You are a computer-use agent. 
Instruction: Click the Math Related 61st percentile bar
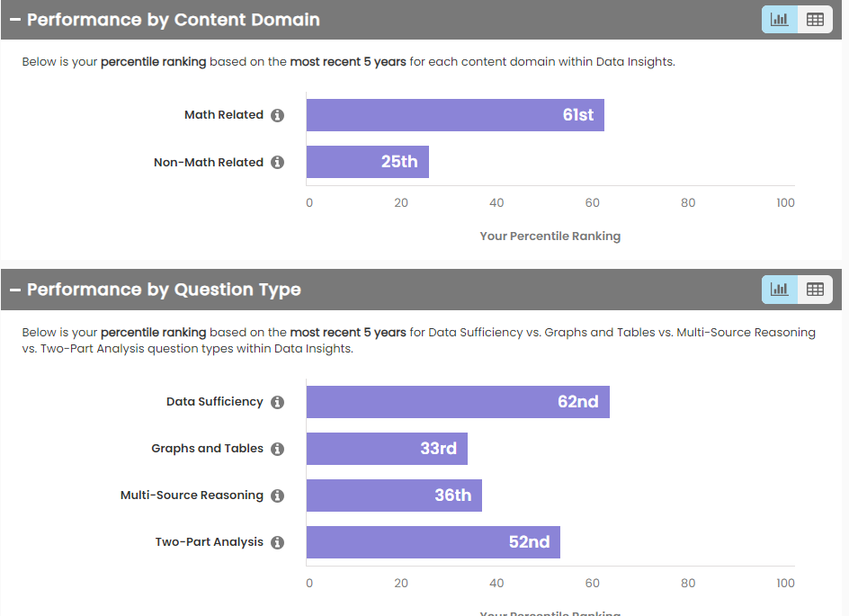coord(455,115)
